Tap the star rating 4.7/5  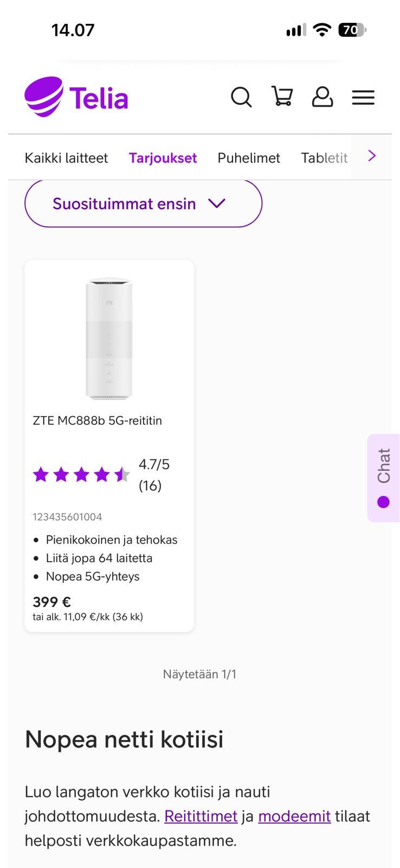point(101,475)
